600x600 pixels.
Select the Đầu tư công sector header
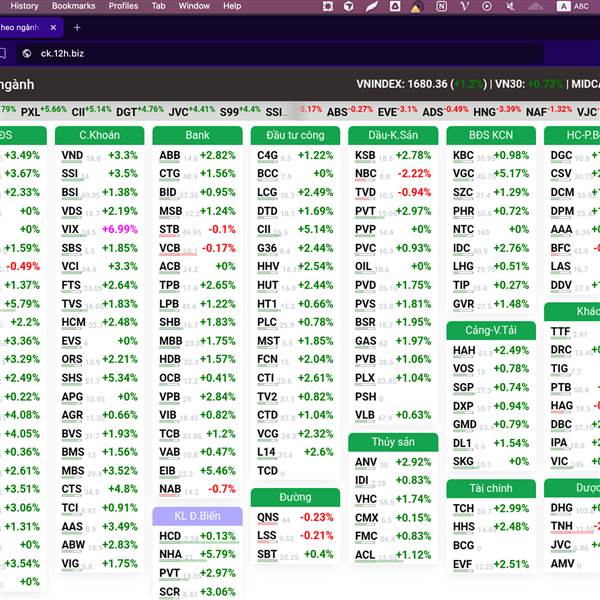click(295, 135)
